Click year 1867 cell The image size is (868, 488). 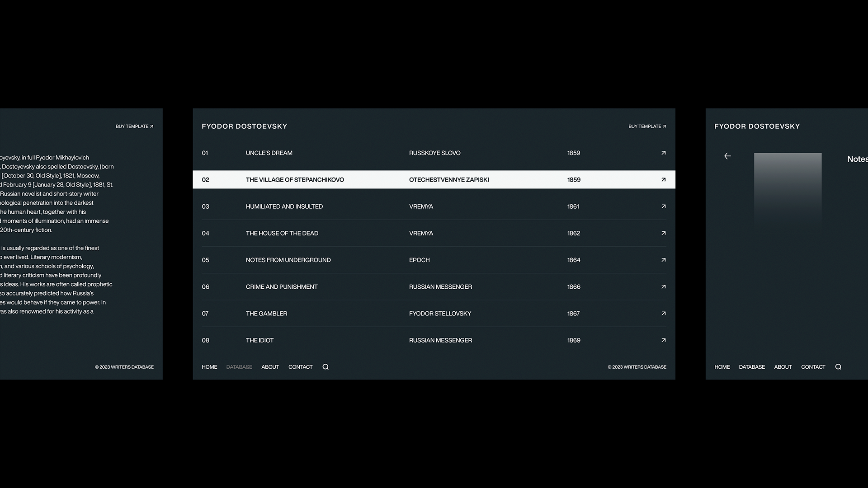coord(573,313)
